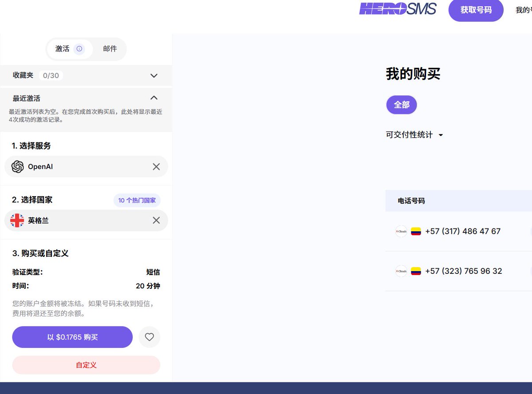
Task: Select the 激活 tab
Action: (x=63, y=49)
